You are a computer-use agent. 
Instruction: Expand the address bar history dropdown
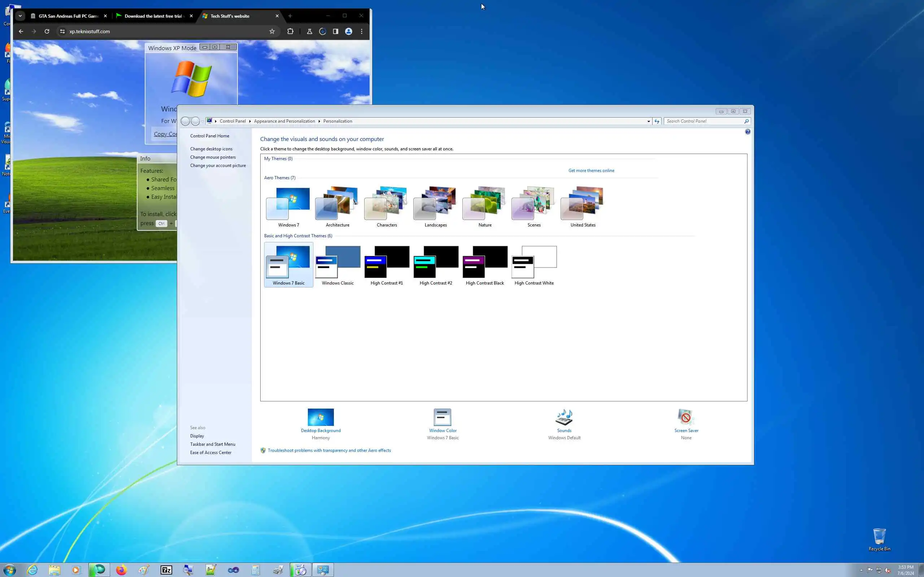[x=648, y=122]
